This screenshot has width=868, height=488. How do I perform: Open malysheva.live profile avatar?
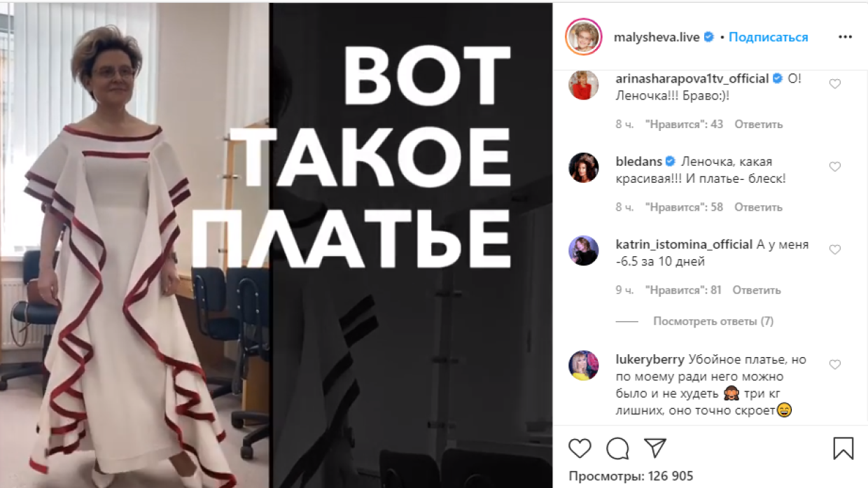tap(583, 36)
